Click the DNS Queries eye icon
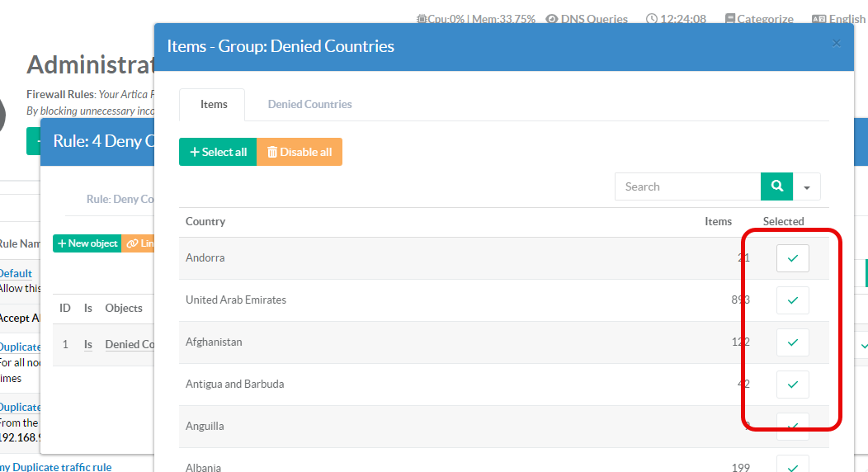The width and height of the screenshot is (868, 472). tap(552, 19)
